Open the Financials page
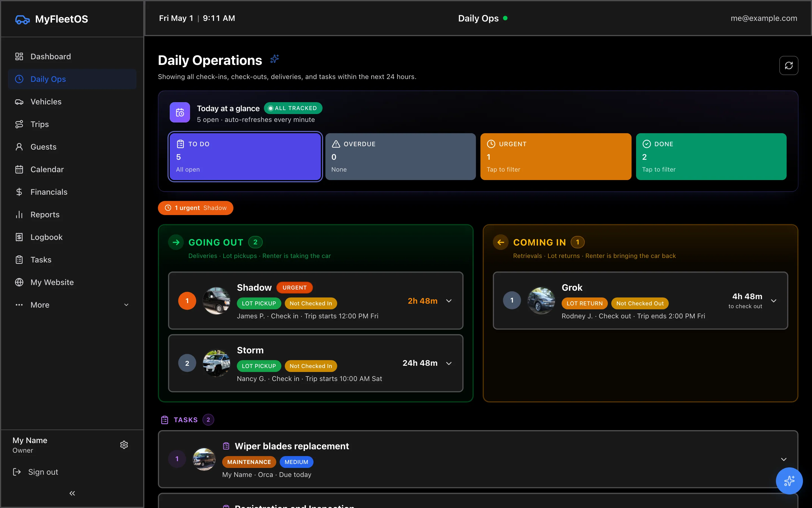This screenshot has width=812, height=508. pos(72,192)
